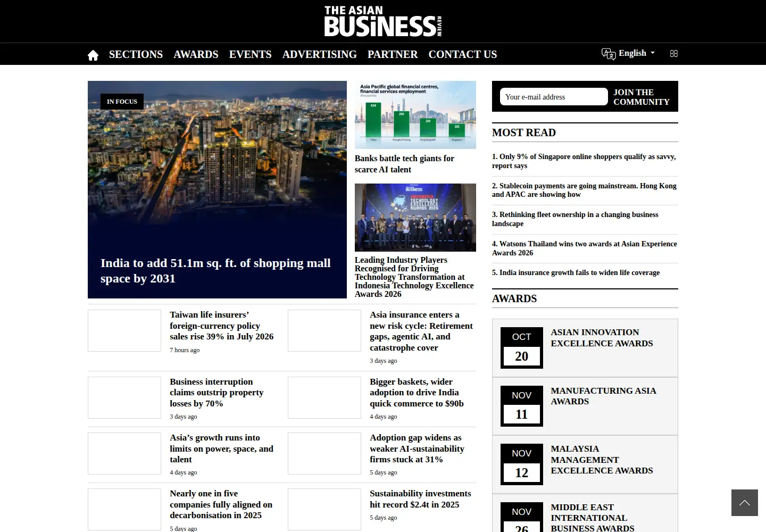Click the scroll-to-top arrow button
The image size is (766, 532).
tap(745, 503)
